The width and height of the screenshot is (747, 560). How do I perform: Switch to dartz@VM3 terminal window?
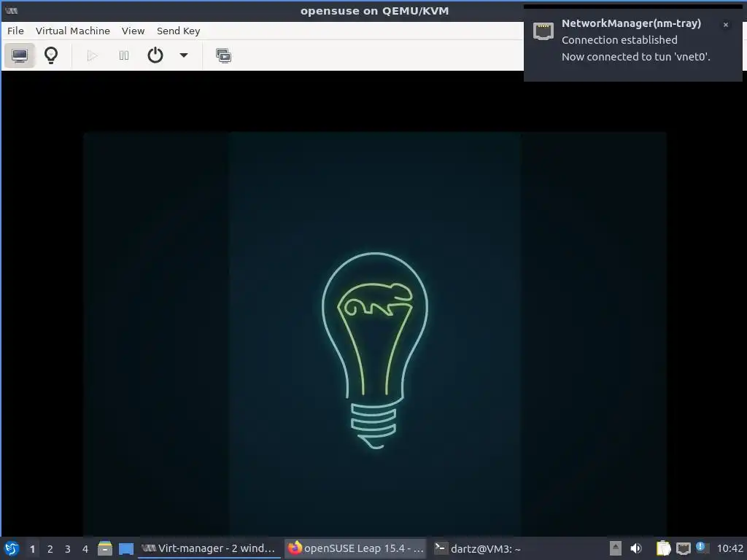pos(477,548)
